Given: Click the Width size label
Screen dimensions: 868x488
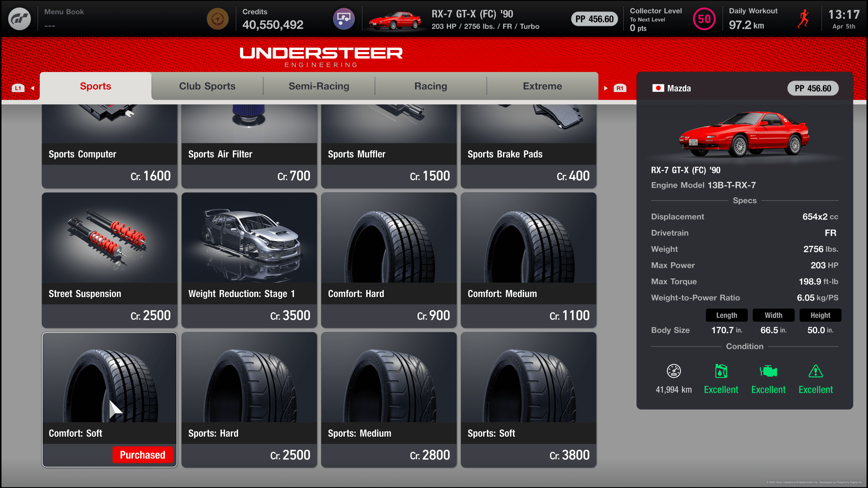Looking at the screenshot, I should tap(773, 315).
